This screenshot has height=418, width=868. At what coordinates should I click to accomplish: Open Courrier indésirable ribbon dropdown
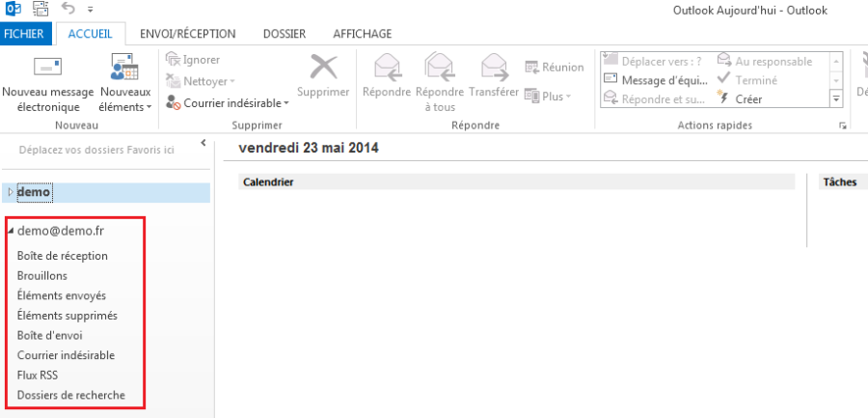228,102
